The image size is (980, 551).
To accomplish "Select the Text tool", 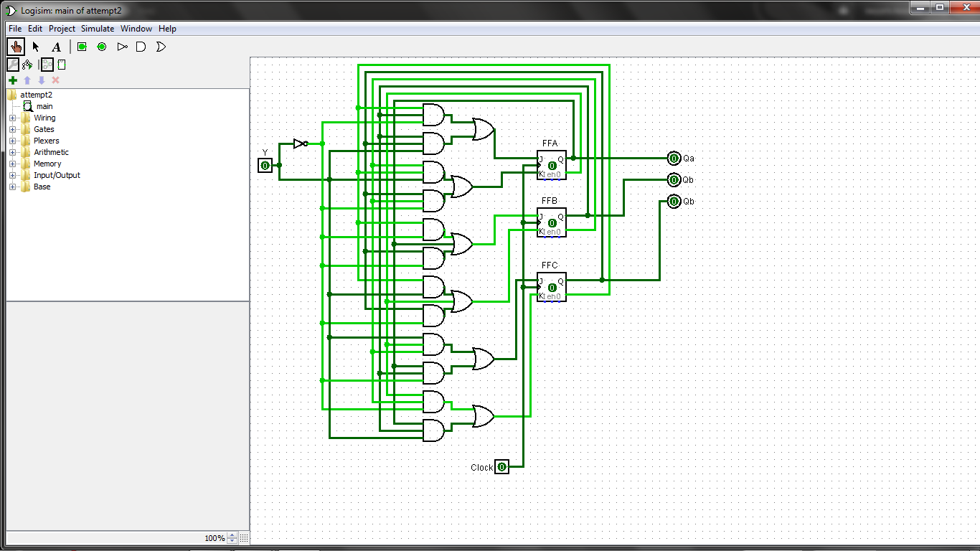I will [x=57, y=47].
